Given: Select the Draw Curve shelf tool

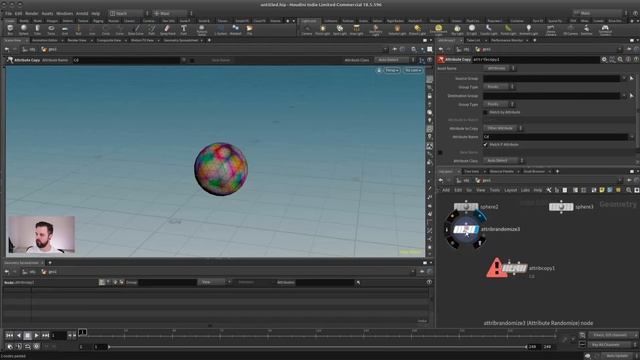Looking at the screenshot, I should click(136, 29).
